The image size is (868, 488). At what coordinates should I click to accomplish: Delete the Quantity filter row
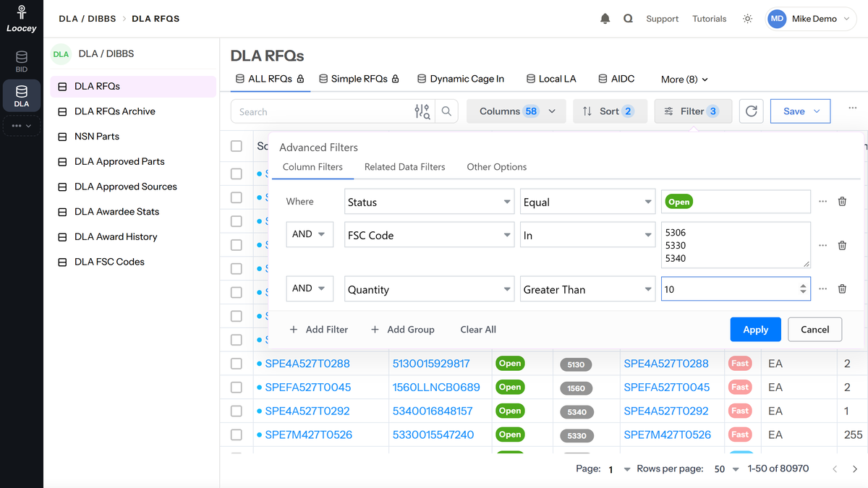[842, 289]
